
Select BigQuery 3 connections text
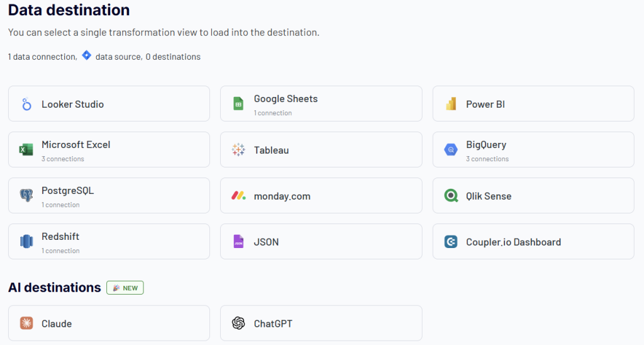tap(487, 159)
